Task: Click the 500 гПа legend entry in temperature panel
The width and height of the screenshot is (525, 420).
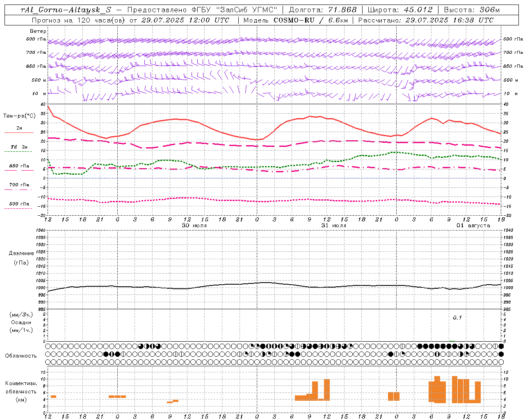Action: click(19, 204)
